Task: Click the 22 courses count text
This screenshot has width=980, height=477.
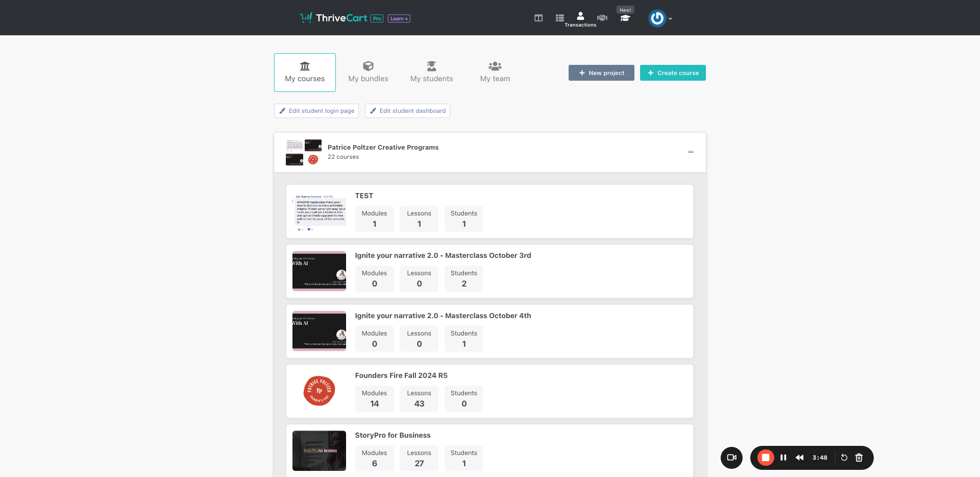Action: pyautogui.click(x=343, y=157)
